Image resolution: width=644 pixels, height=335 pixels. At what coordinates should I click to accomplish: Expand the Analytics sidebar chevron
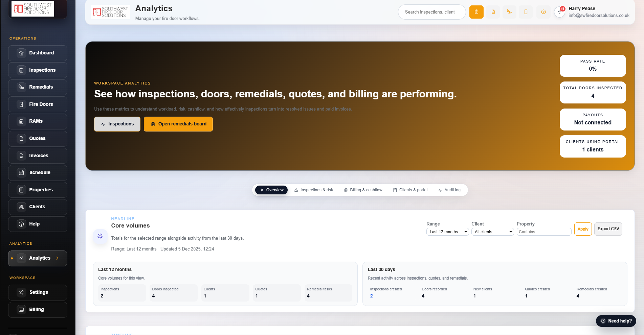[x=58, y=258]
